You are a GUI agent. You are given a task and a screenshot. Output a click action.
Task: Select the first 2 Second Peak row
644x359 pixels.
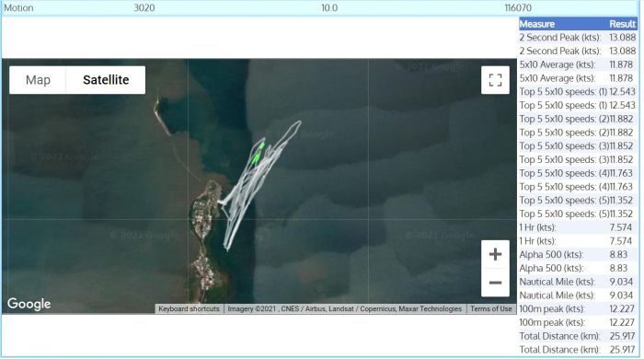[578, 38]
